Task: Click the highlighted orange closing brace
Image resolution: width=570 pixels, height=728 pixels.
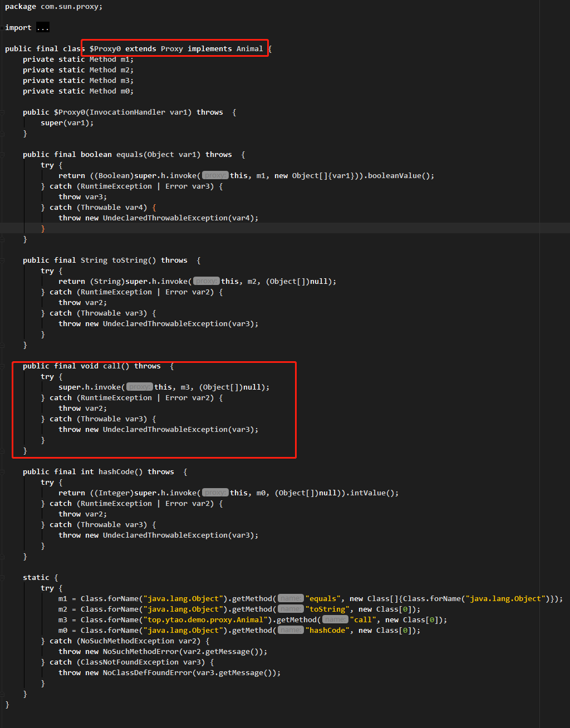Action: coord(43,229)
